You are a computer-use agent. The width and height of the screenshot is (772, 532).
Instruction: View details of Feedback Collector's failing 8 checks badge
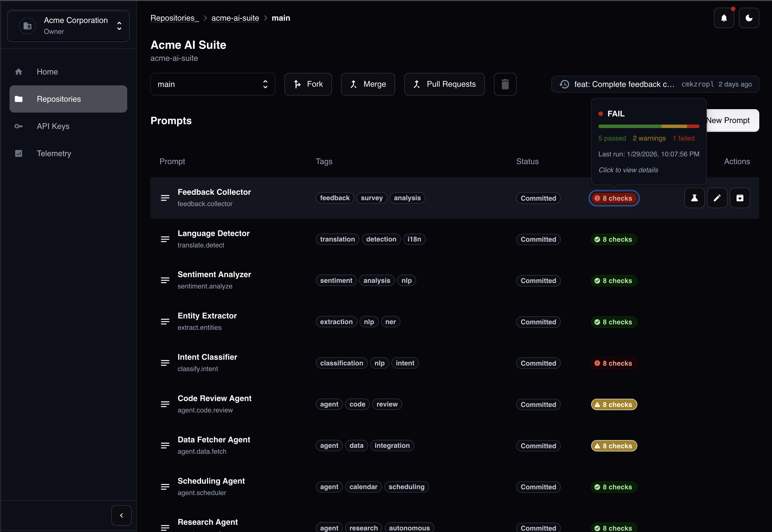pyautogui.click(x=614, y=198)
